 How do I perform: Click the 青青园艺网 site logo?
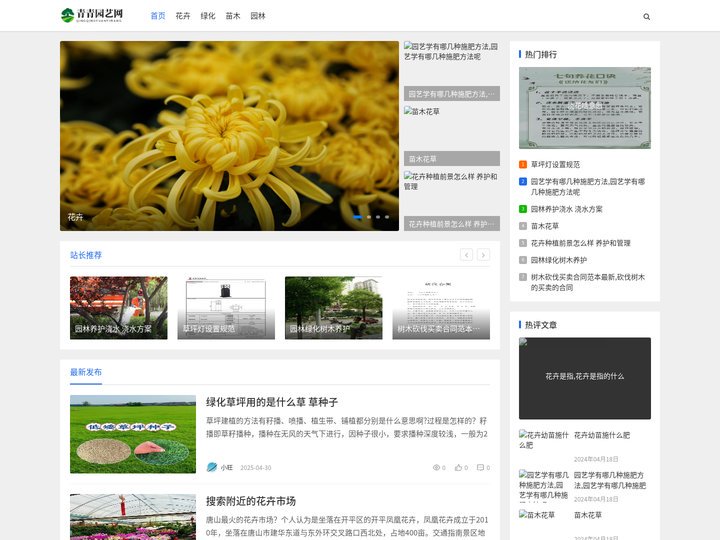point(92,15)
